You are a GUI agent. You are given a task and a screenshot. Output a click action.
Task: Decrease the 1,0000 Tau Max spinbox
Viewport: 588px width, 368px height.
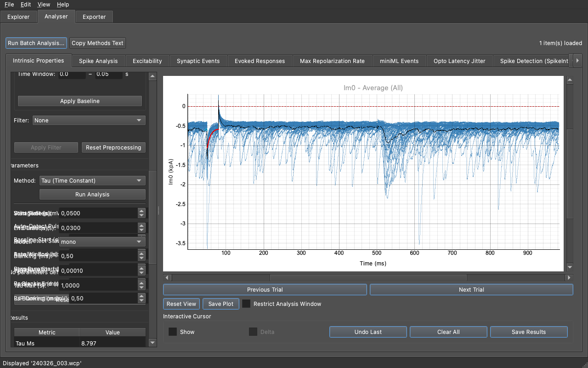coord(141,288)
